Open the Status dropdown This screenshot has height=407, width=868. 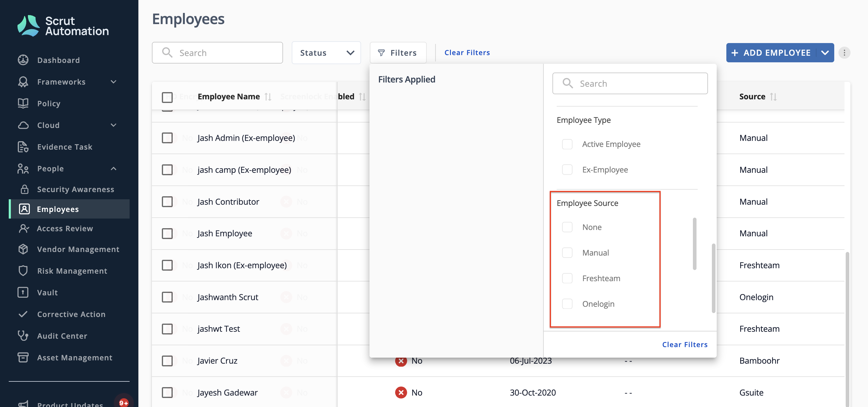(x=326, y=53)
